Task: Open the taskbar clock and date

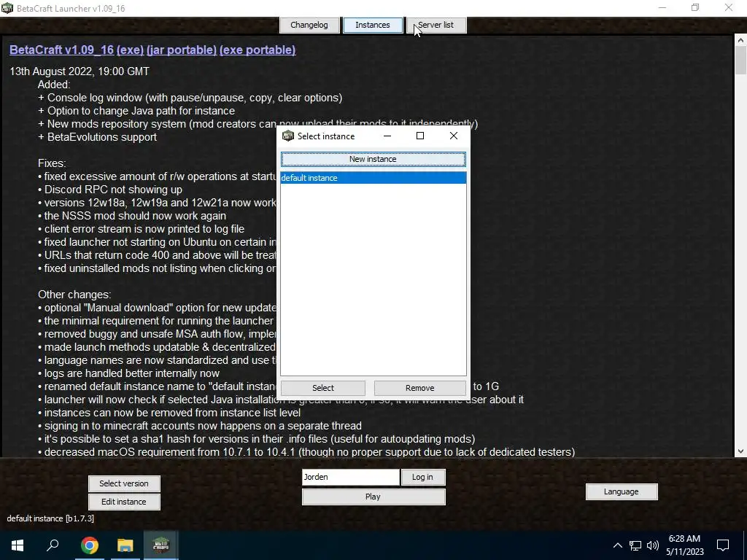Action: (x=684, y=545)
